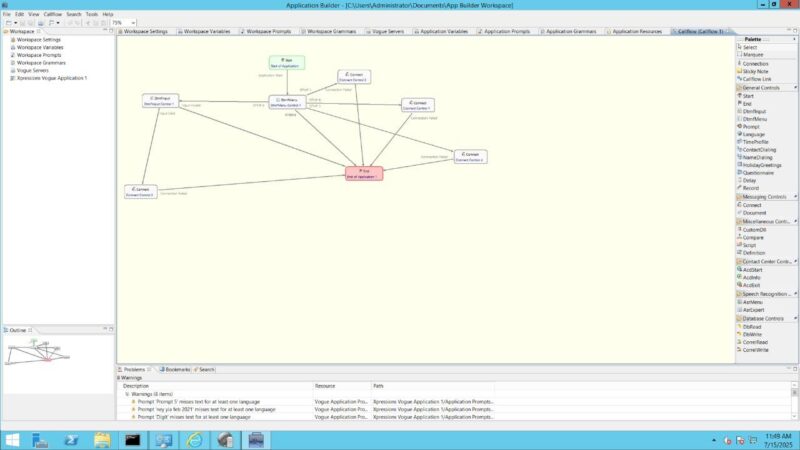Select the red End node on canvas

(x=364, y=173)
